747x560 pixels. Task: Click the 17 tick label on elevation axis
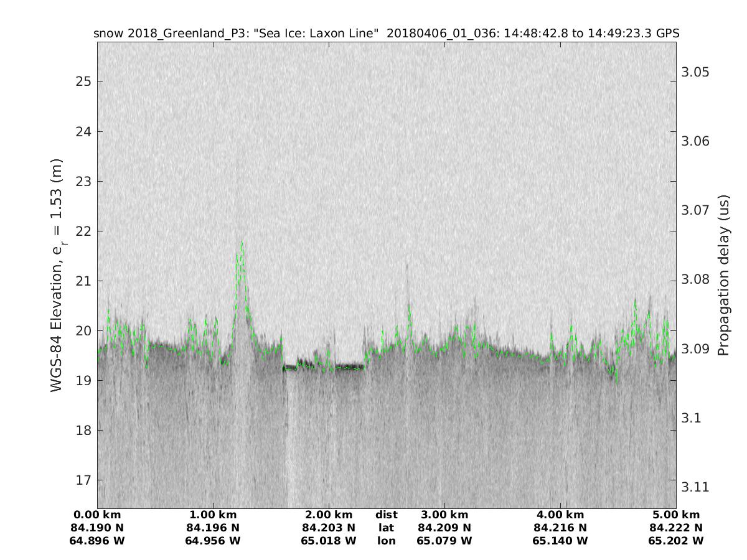[x=83, y=480]
